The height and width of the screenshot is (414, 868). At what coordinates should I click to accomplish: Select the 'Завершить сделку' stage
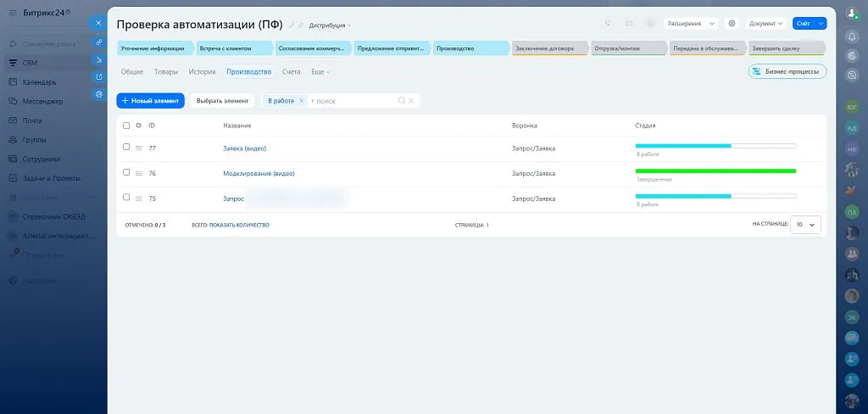[x=786, y=48]
